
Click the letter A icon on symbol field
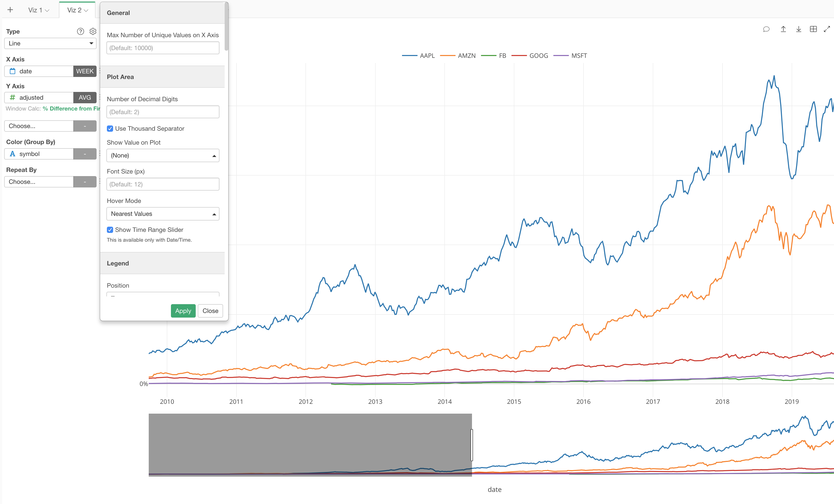[13, 154]
